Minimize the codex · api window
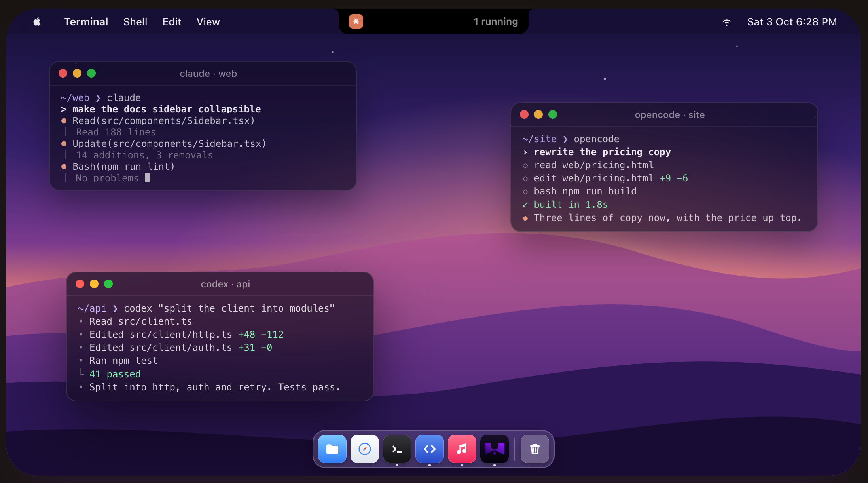The height and width of the screenshot is (483, 868). tap(94, 284)
